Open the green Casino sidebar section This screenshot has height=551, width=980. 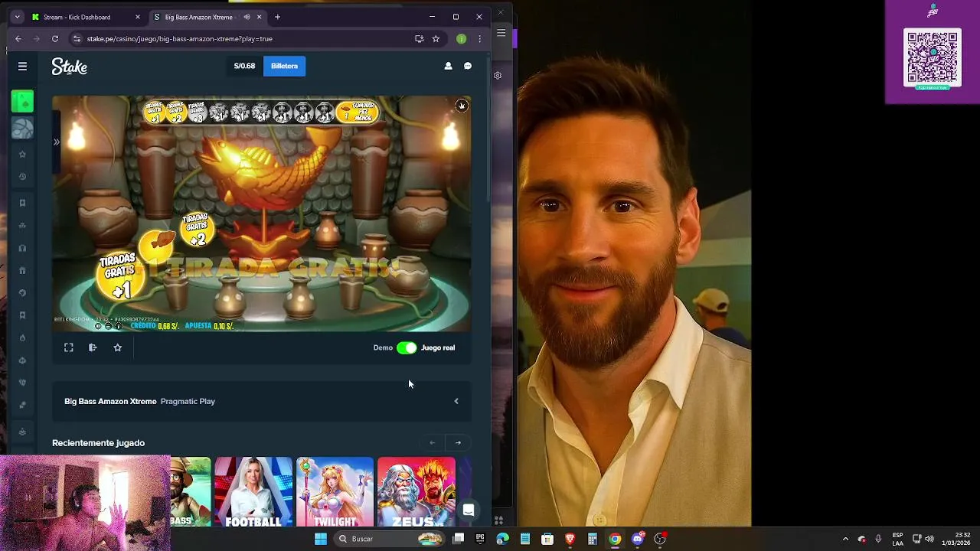pyautogui.click(x=22, y=101)
